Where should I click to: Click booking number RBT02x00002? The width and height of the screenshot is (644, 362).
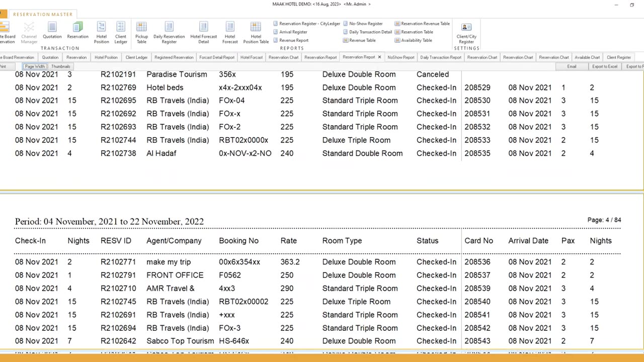click(244, 302)
